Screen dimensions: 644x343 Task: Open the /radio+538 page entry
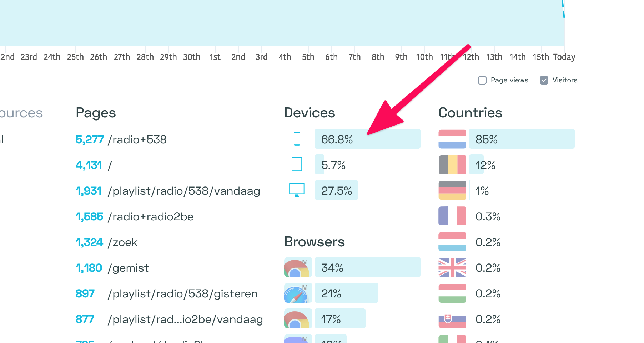(x=137, y=139)
